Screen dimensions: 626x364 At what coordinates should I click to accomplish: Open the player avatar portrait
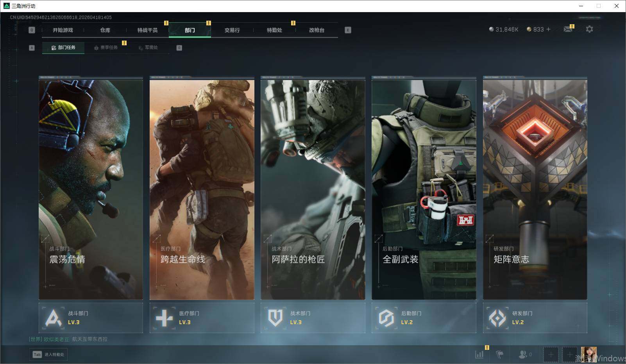click(588, 355)
